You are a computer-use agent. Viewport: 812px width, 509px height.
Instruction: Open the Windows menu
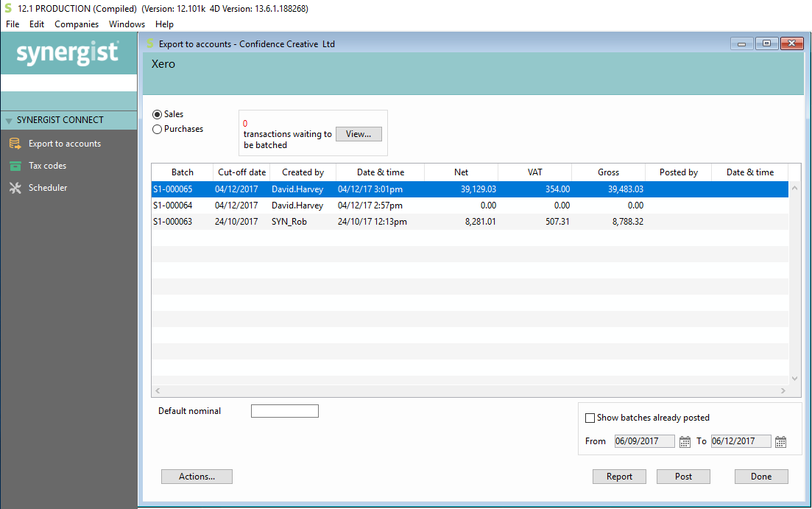(127, 24)
